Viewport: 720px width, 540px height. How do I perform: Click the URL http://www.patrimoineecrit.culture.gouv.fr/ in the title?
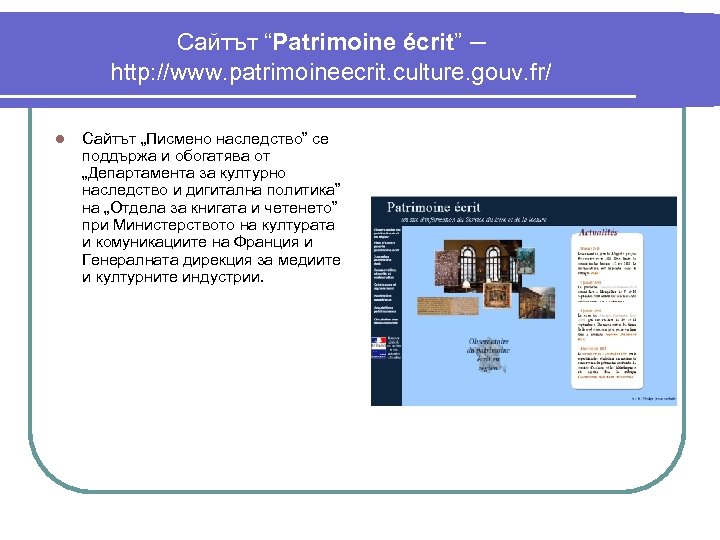(331, 72)
